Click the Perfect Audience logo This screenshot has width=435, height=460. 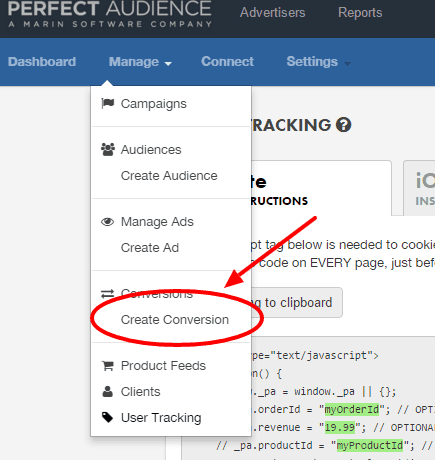pyautogui.click(x=110, y=14)
